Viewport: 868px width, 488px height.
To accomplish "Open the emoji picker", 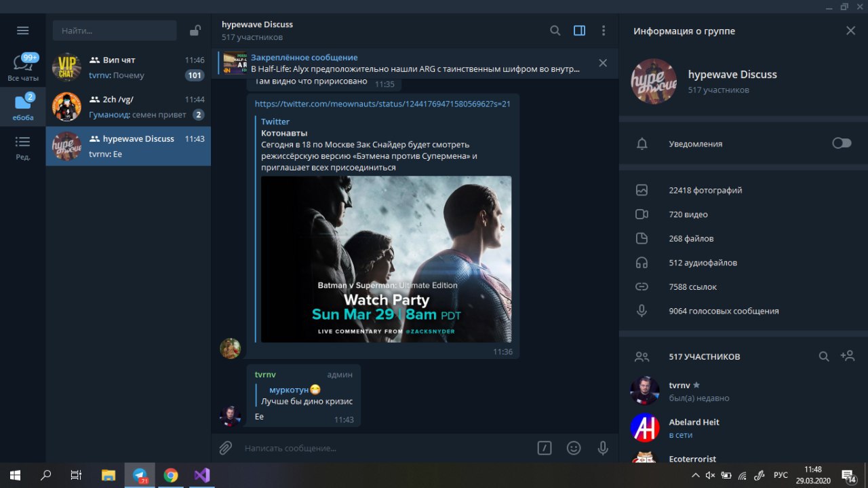I will 574,448.
